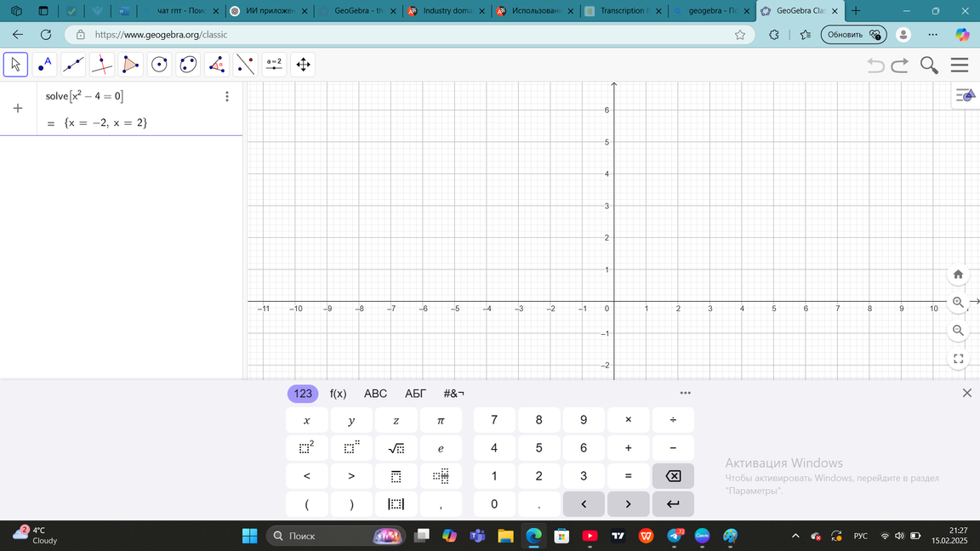980x551 pixels.
Task: Select the Slider tool in toolbar
Action: pos(274,65)
